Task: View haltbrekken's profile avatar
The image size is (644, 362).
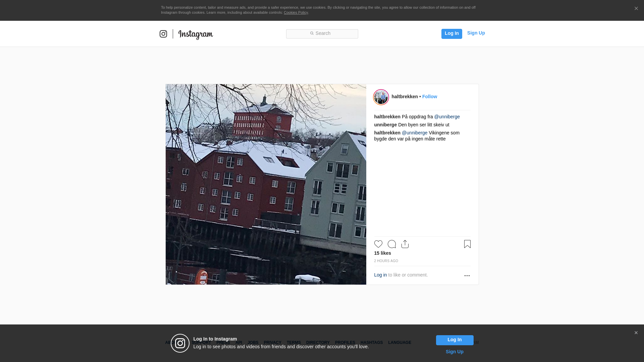Action: tap(381, 97)
